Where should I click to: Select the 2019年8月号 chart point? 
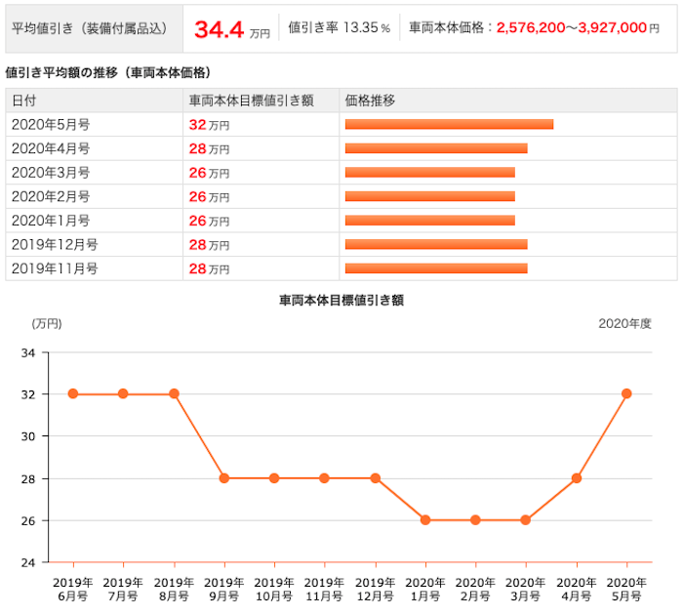coord(174,393)
